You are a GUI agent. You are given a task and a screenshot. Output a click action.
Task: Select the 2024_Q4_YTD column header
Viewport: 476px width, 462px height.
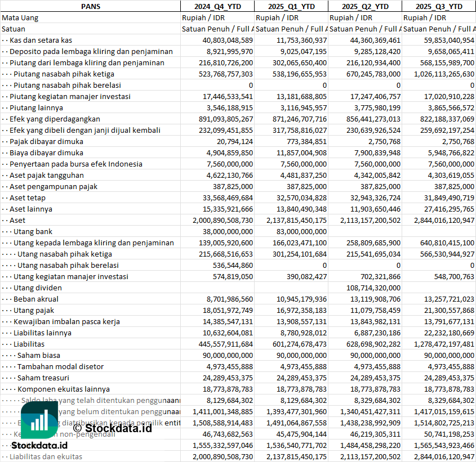tap(217, 6)
